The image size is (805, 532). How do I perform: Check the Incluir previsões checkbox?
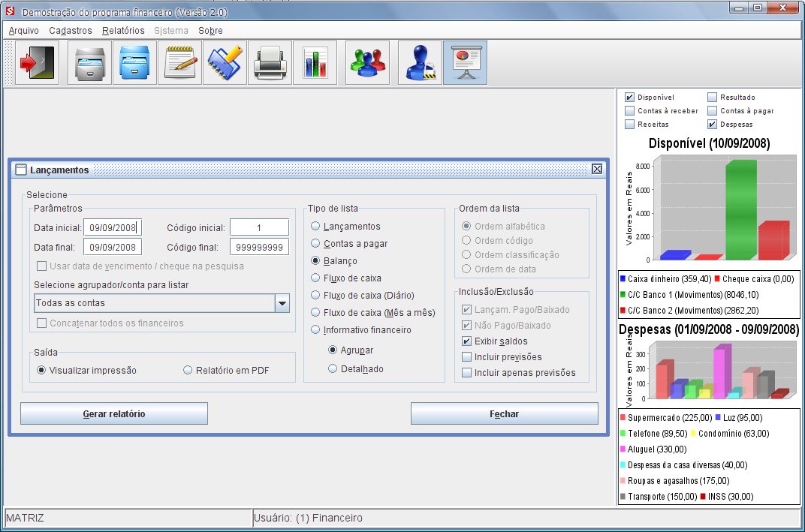click(x=466, y=356)
